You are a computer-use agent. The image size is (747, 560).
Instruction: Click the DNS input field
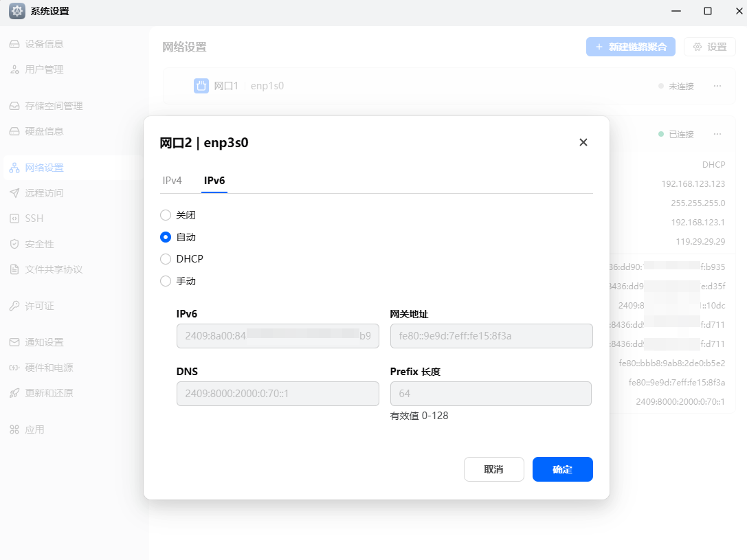(x=278, y=394)
